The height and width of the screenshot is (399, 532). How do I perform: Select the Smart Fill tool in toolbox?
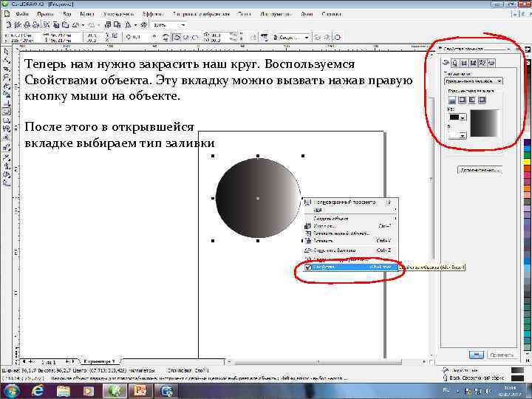click(7, 95)
